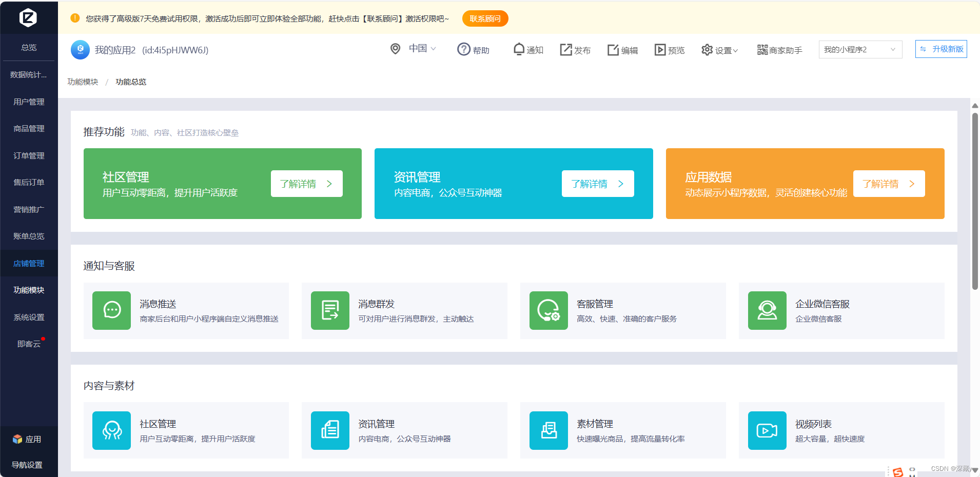Click arrow on 社区管理 了解详情 button
Viewport: 980px width, 477px height.
329,184
